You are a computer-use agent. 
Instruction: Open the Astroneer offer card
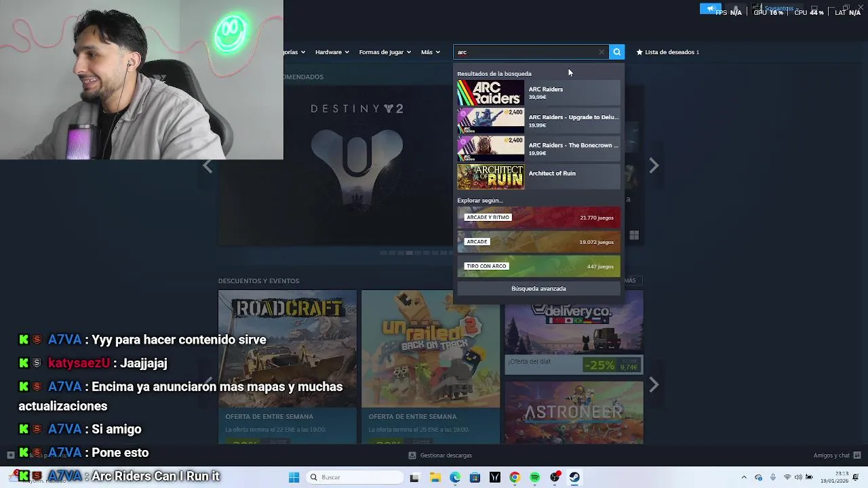point(574,412)
